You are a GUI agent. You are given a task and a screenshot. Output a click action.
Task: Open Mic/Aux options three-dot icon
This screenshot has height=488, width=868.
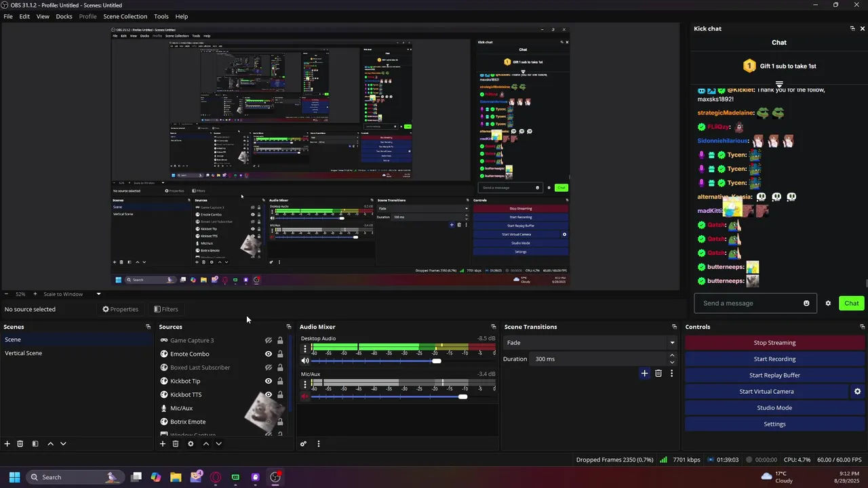click(305, 384)
